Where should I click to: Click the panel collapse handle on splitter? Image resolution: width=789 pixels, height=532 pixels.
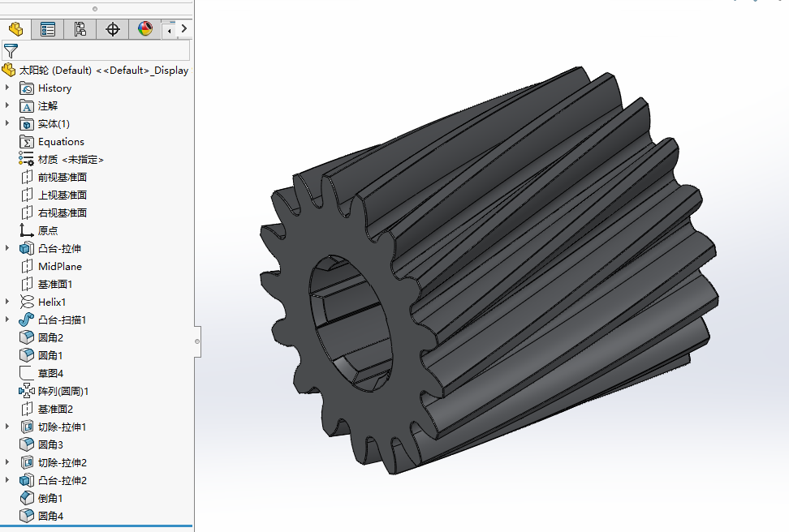coord(197,341)
